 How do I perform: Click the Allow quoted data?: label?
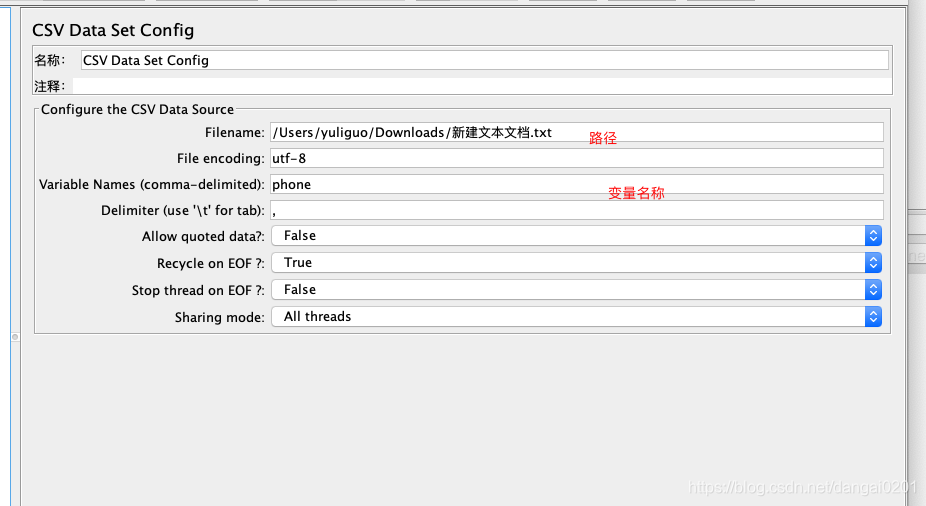pyautogui.click(x=203, y=237)
